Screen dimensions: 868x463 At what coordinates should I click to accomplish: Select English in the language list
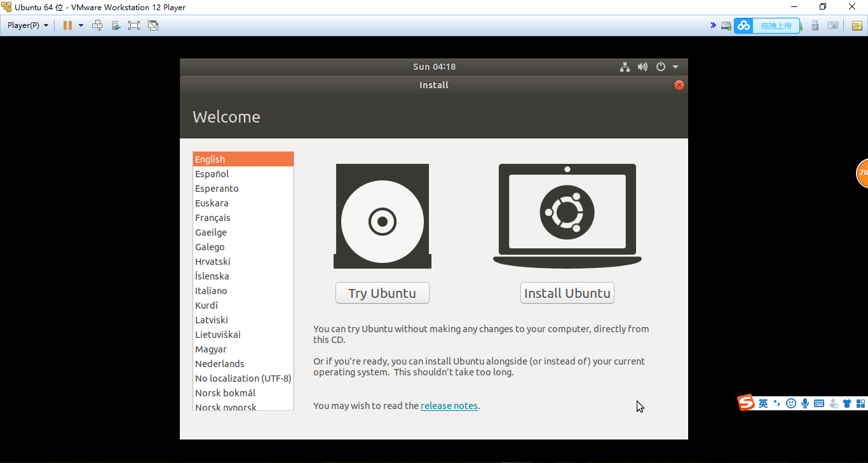[243, 159]
